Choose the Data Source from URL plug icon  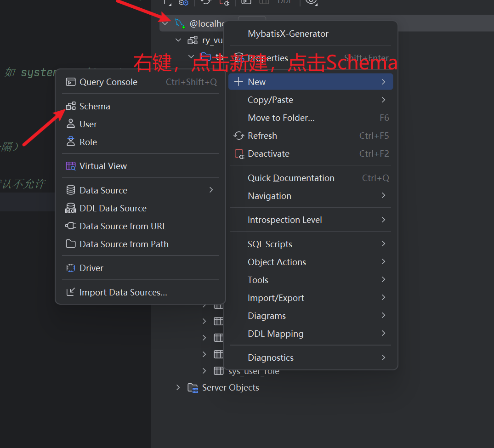tap(71, 226)
